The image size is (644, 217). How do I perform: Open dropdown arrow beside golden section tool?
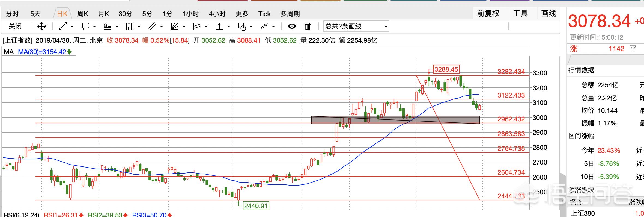[117, 27]
